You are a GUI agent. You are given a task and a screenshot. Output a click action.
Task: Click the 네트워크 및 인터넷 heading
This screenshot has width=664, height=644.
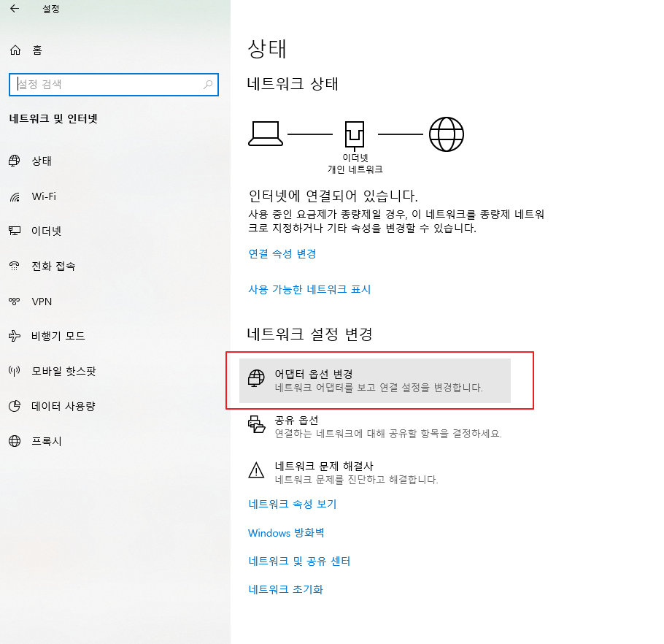click(53, 118)
